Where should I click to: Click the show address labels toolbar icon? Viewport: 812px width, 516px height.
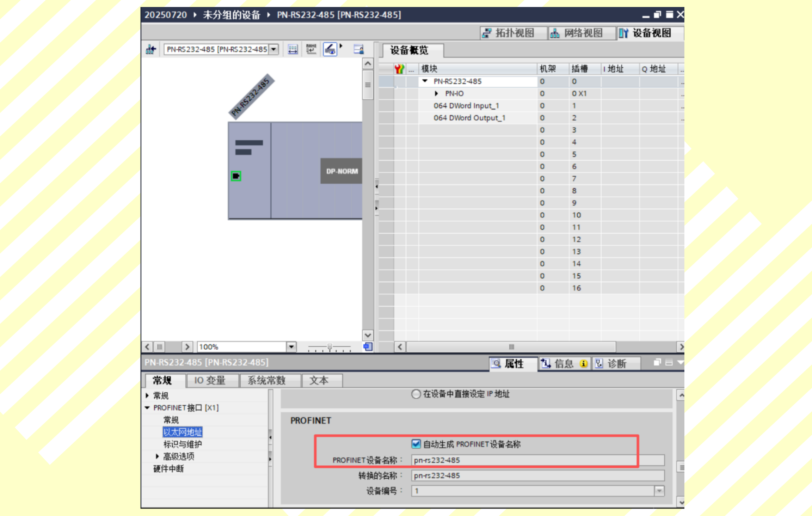pyautogui.click(x=293, y=49)
